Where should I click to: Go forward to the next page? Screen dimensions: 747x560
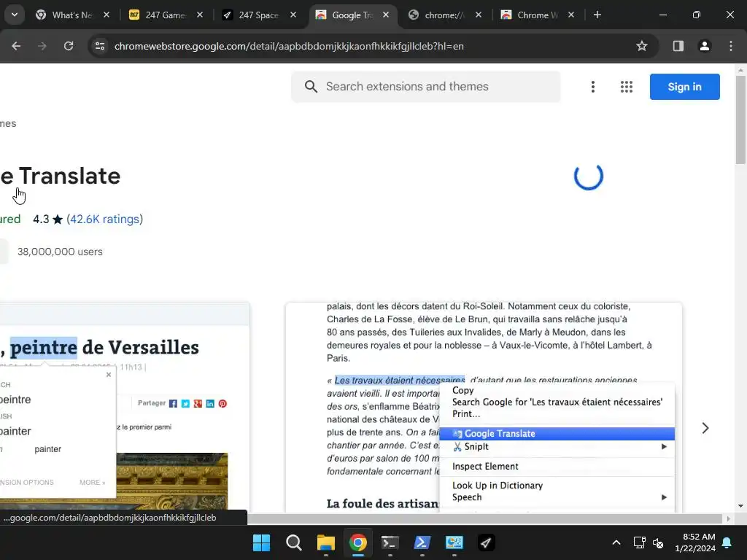click(x=42, y=46)
